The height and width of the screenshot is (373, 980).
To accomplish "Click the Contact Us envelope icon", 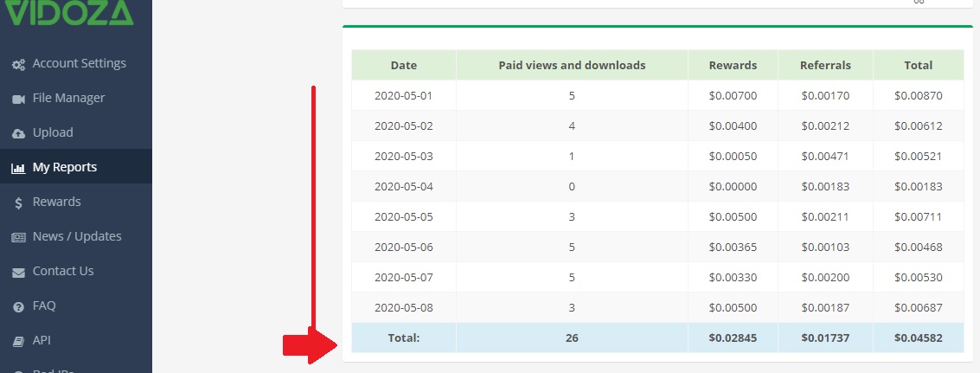I will click(18, 272).
